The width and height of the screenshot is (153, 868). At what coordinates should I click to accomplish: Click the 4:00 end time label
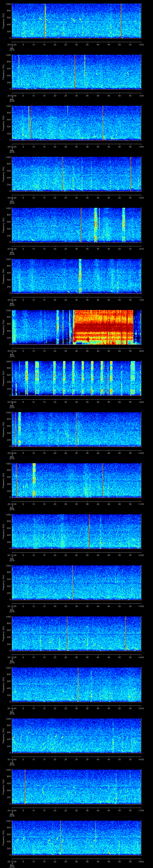pos(141,147)
